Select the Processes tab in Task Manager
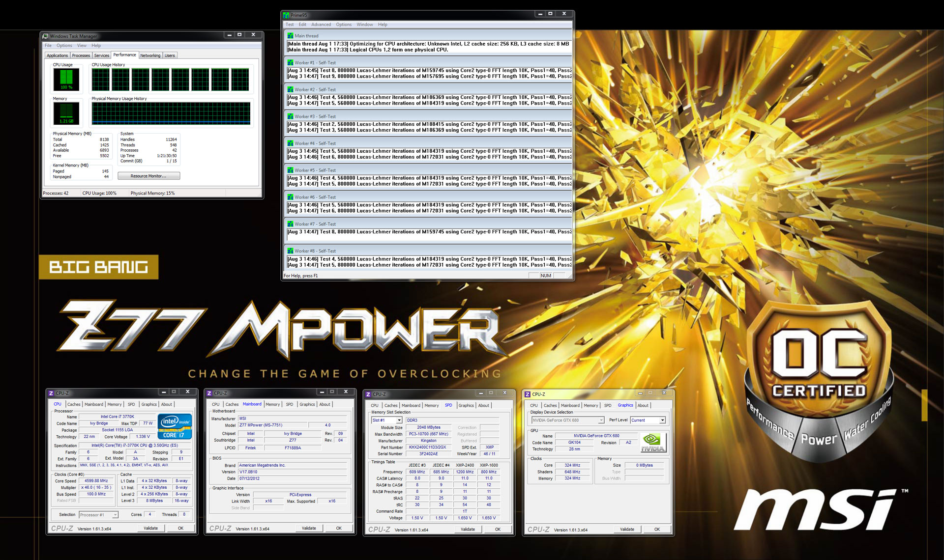Viewport: 944px width, 560px height. 81,56
